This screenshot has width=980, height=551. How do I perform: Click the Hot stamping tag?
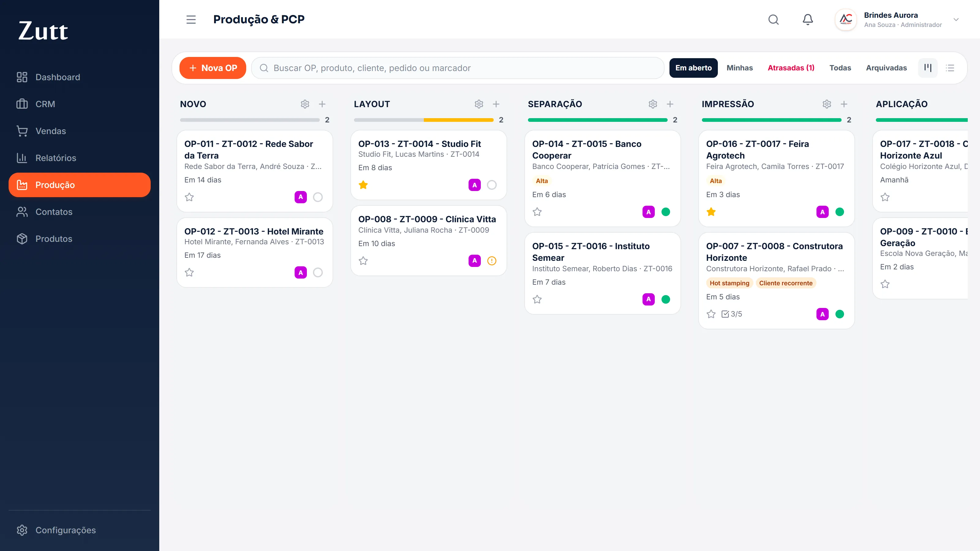click(x=729, y=283)
